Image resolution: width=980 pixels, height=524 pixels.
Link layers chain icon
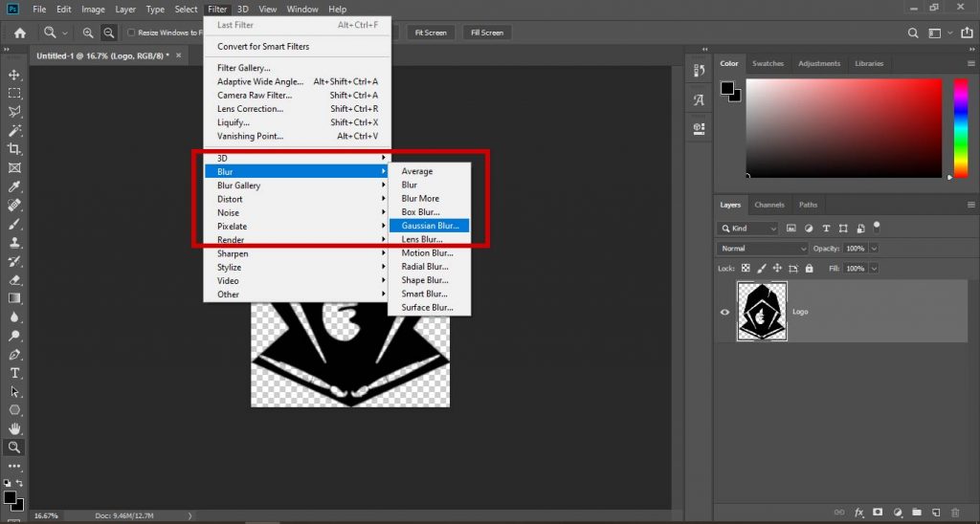839,513
